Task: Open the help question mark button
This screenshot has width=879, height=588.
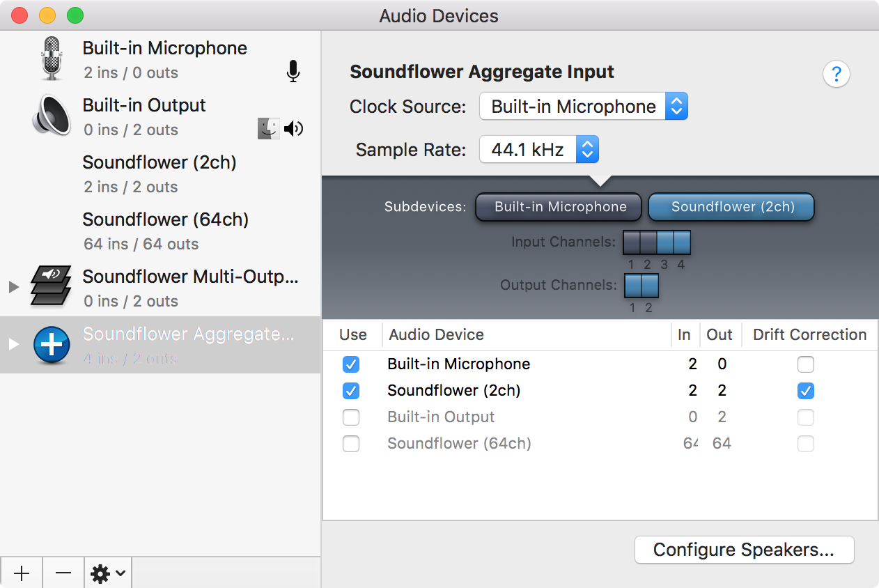Action: point(836,74)
